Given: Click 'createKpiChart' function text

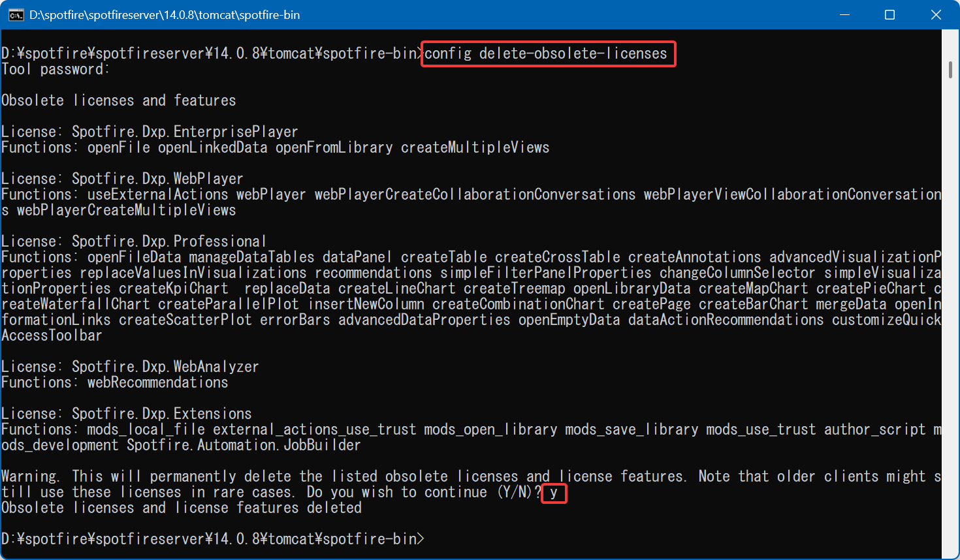Looking at the screenshot, I should tap(174, 288).
